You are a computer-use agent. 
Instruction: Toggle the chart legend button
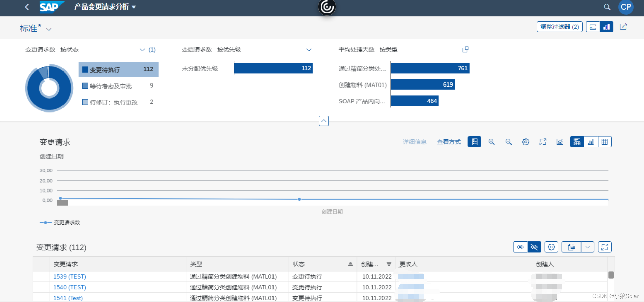point(474,142)
